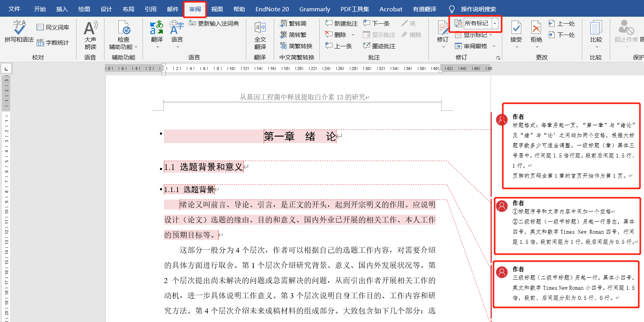Go to 下一处 next change
This screenshot has height=322, width=644.
[562, 35]
